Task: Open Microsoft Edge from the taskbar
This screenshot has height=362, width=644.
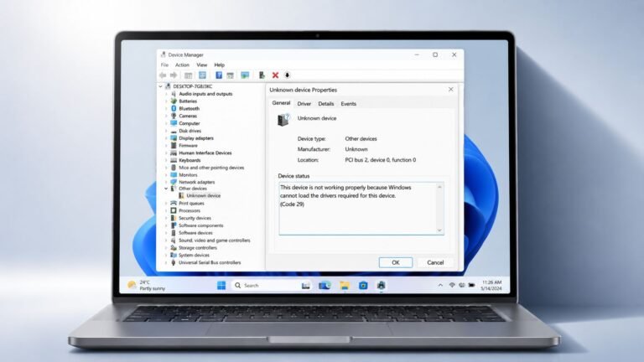Action: click(x=325, y=285)
